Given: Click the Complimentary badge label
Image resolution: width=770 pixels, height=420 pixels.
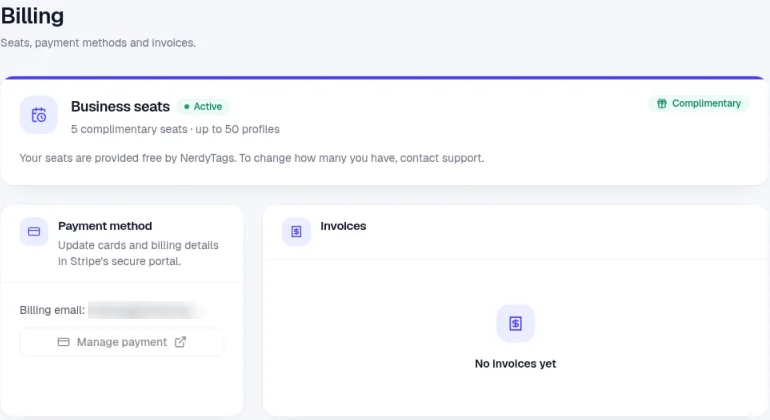Looking at the screenshot, I should [699, 104].
